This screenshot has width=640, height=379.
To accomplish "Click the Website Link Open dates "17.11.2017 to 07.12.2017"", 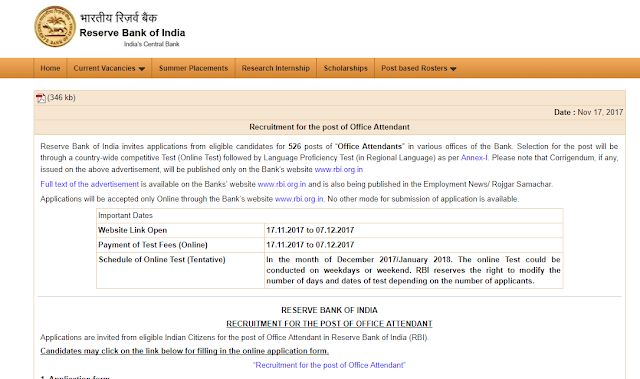I will [310, 230].
